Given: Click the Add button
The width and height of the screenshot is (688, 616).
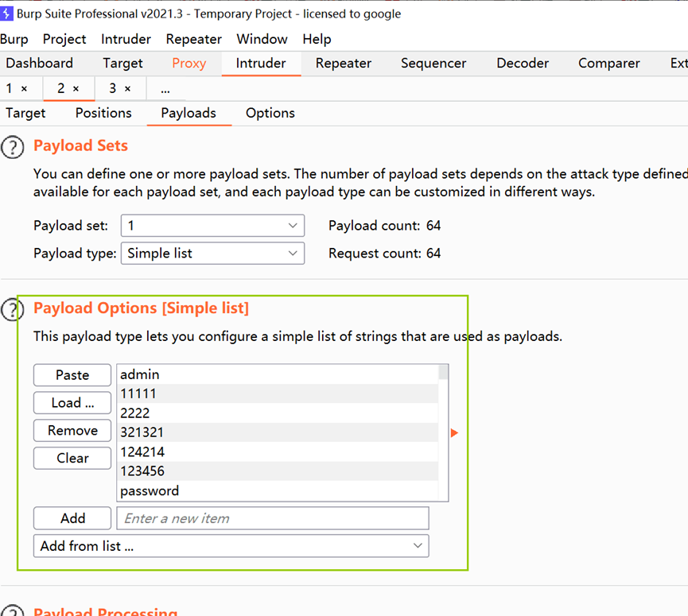Looking at the screenshot, I should coord(72,518).
